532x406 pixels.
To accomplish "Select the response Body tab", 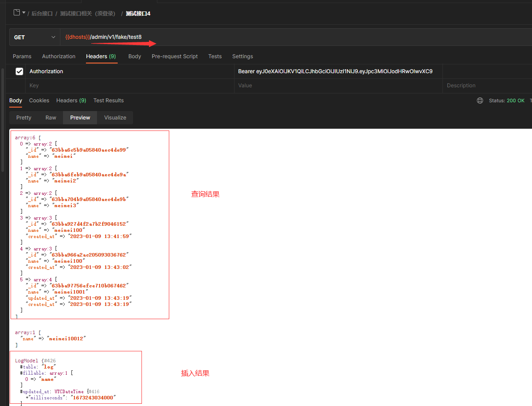I will pos(15,101).
